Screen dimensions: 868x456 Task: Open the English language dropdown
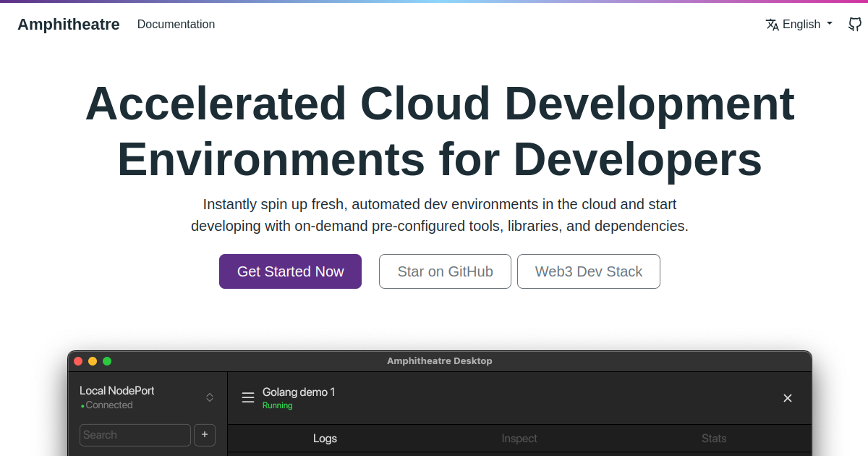[799, 24]
